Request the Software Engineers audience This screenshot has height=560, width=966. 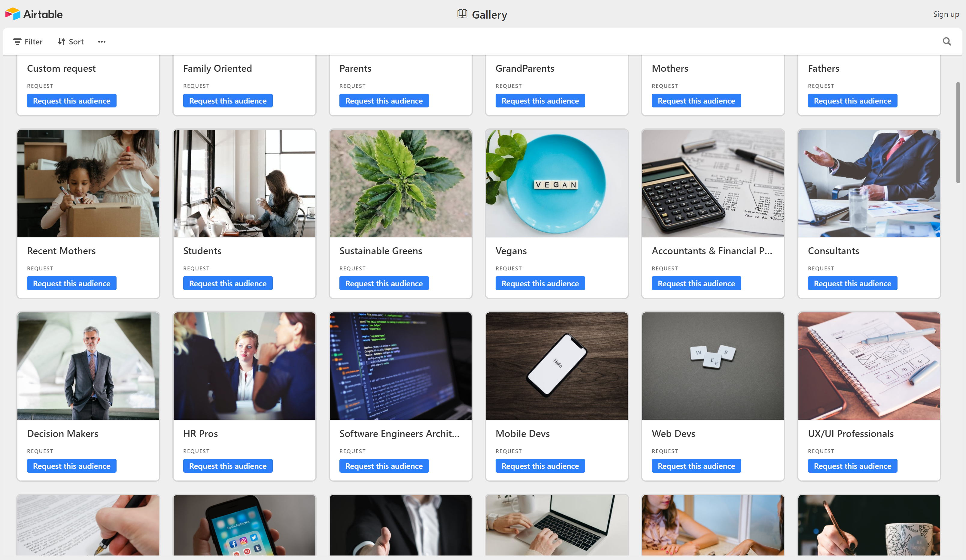tap(384, 466)
